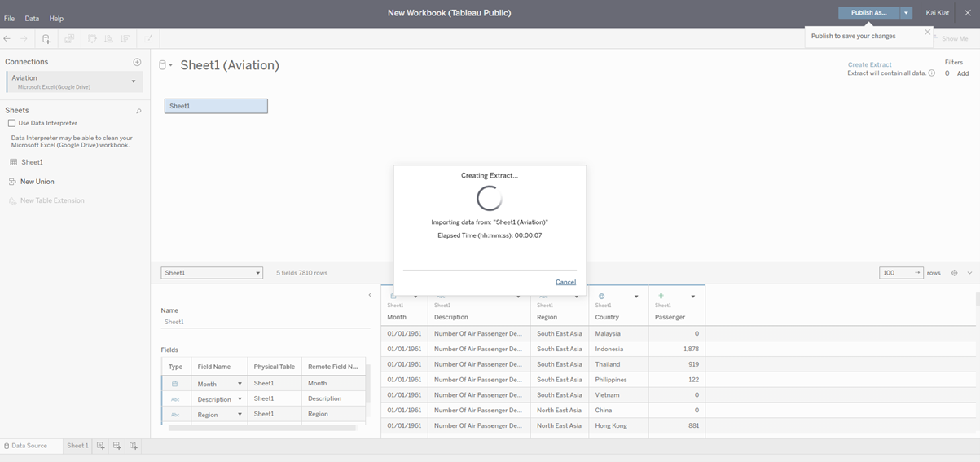Click the Create Extract link
Image resolution: width=980 pixels, height=462 pixels.
(869, 64)
